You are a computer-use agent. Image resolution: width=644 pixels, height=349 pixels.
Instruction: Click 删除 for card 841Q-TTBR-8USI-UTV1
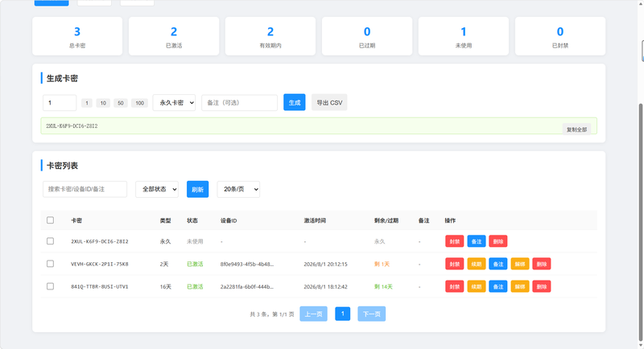(542, 286)
